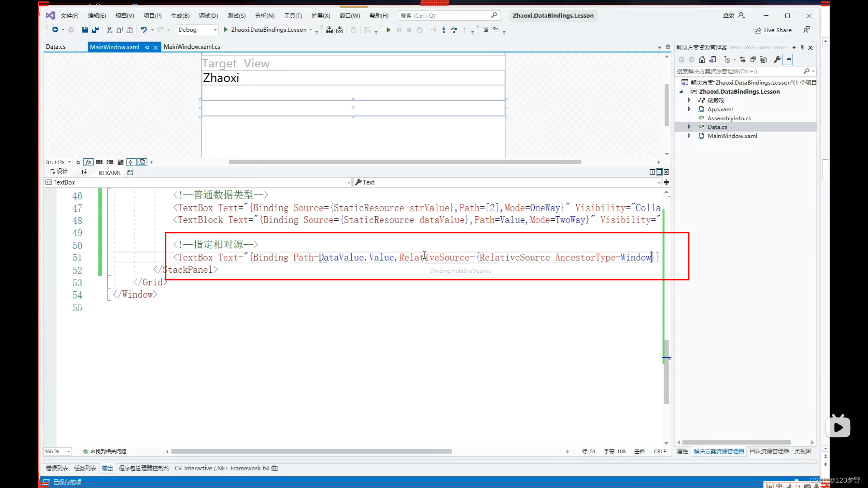The image size is (868, 488).
Task: Click Sync with Active Document icon
Action: (x=742, y=60)
